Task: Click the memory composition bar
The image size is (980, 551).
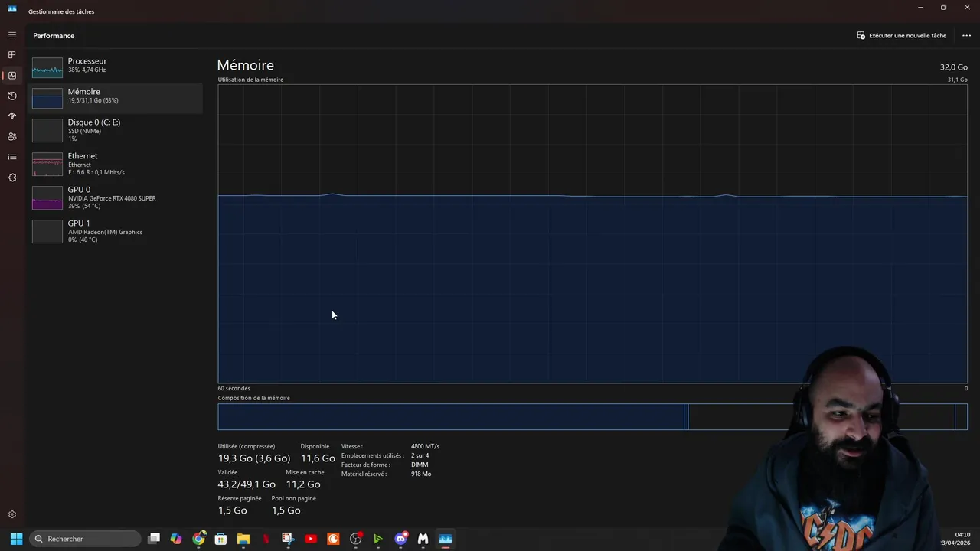Action: click(593, 416)
